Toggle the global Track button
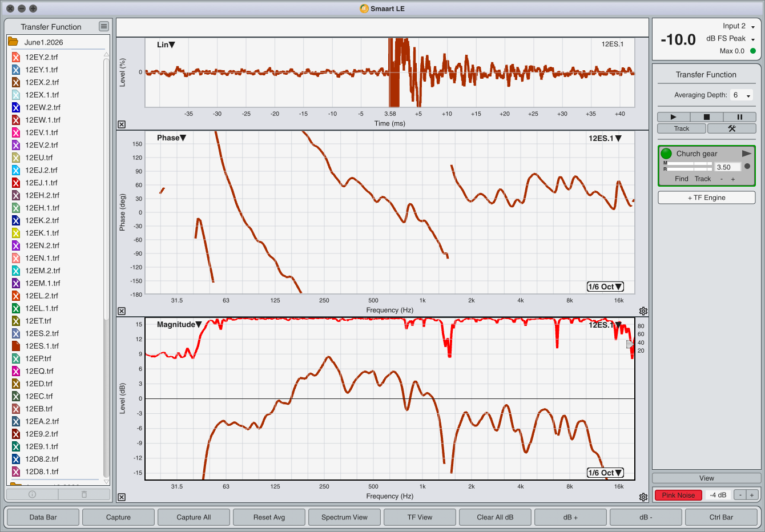The width and height of the screenshot is (765, 532). (x=682, y=128)
